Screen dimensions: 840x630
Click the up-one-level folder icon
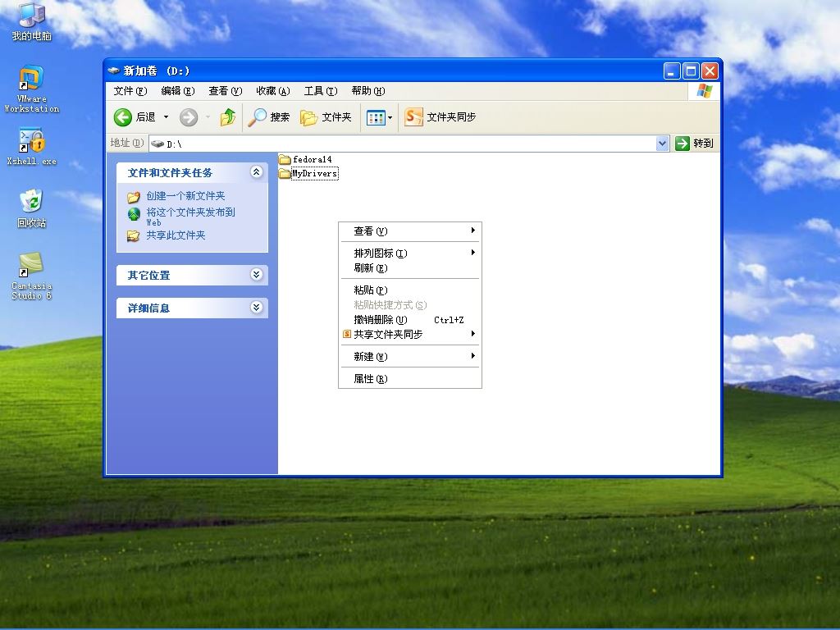228,116
